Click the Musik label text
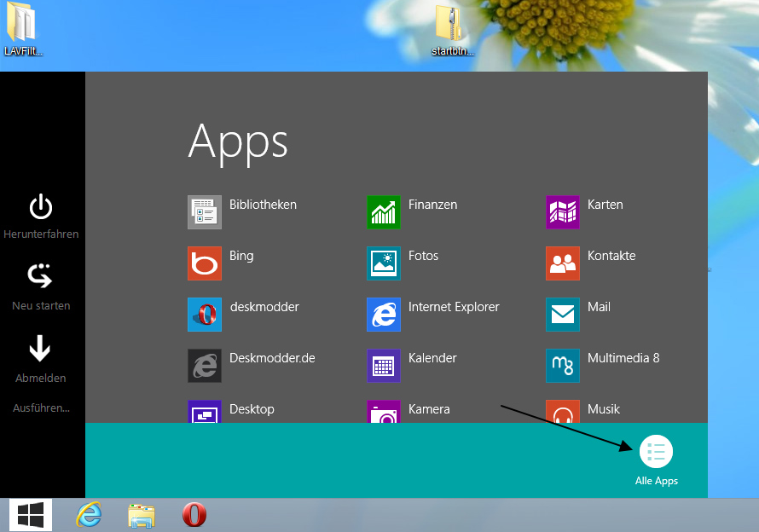 point(604,409)
